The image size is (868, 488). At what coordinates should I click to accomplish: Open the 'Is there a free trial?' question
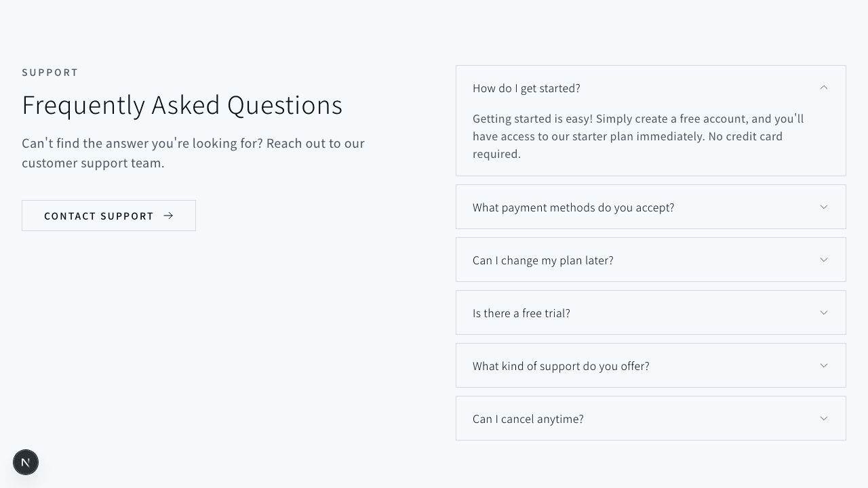click(521, 313)
